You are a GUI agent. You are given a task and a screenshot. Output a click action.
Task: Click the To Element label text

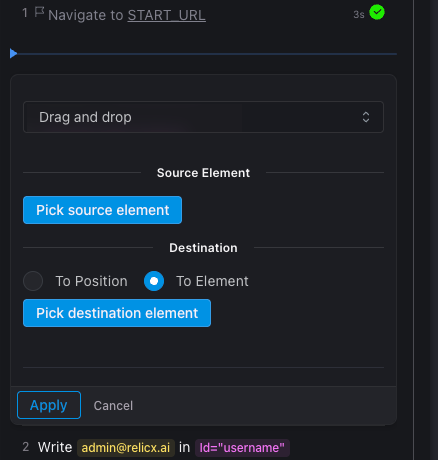tap(212, 281)
